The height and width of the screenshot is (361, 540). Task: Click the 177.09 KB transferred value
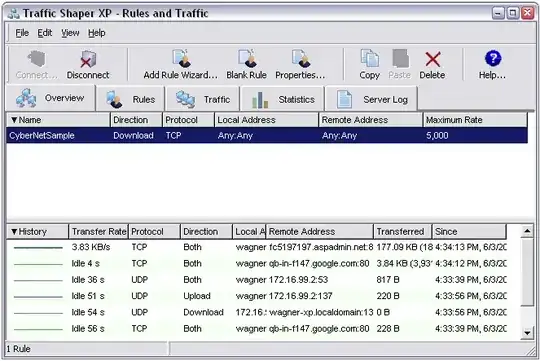tap(404, 247)
